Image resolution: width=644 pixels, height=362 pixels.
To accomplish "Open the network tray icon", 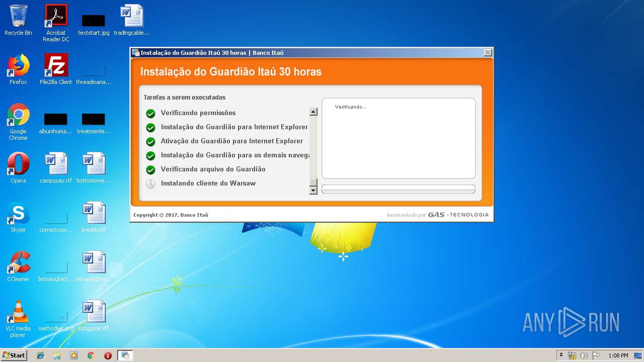I will point(572,355).
